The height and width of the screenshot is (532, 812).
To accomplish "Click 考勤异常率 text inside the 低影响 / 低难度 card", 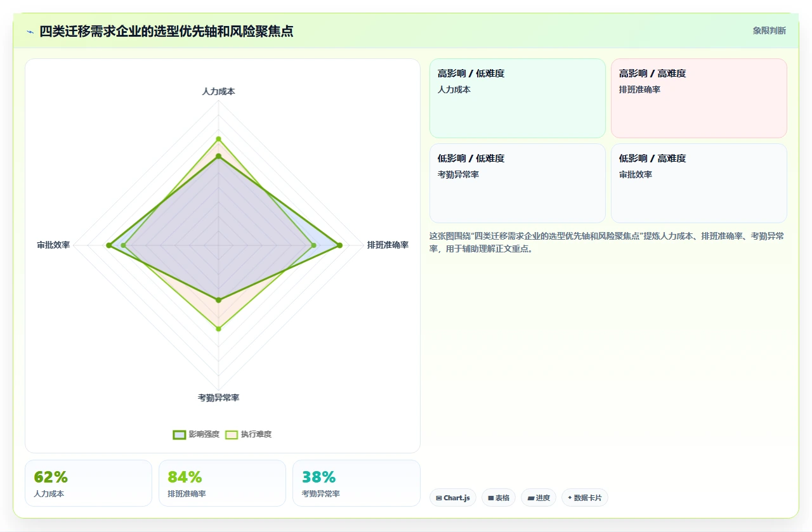I will 458,174.
